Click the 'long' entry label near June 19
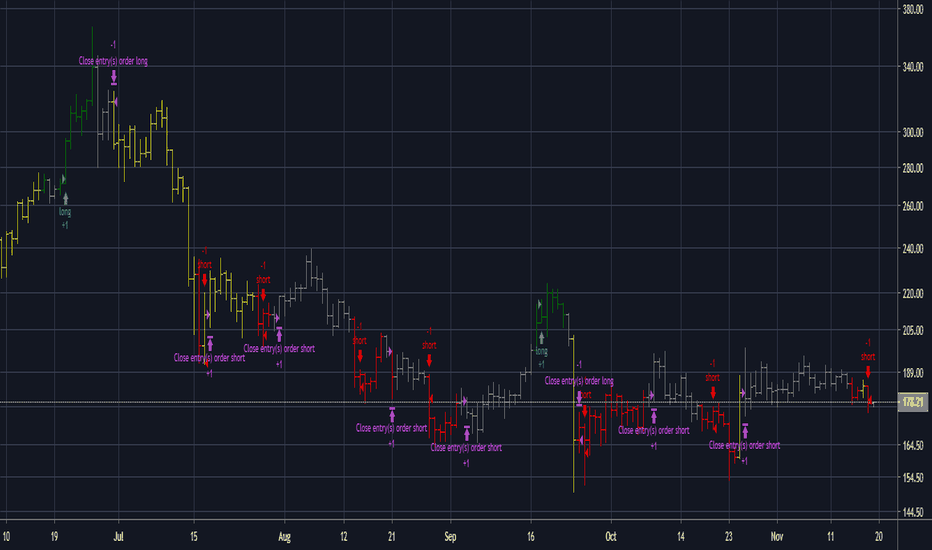932x550 pixels. [x=65, y=212]
